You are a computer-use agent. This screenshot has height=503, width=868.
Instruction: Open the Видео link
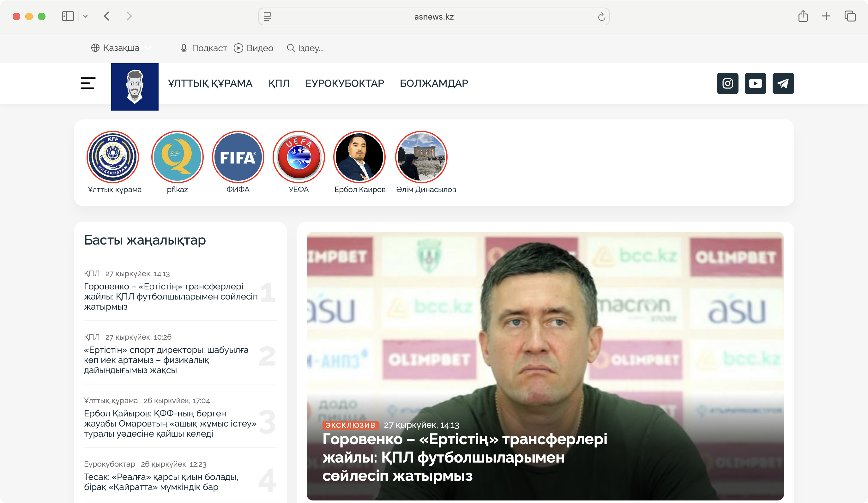(x=254, y=48)
